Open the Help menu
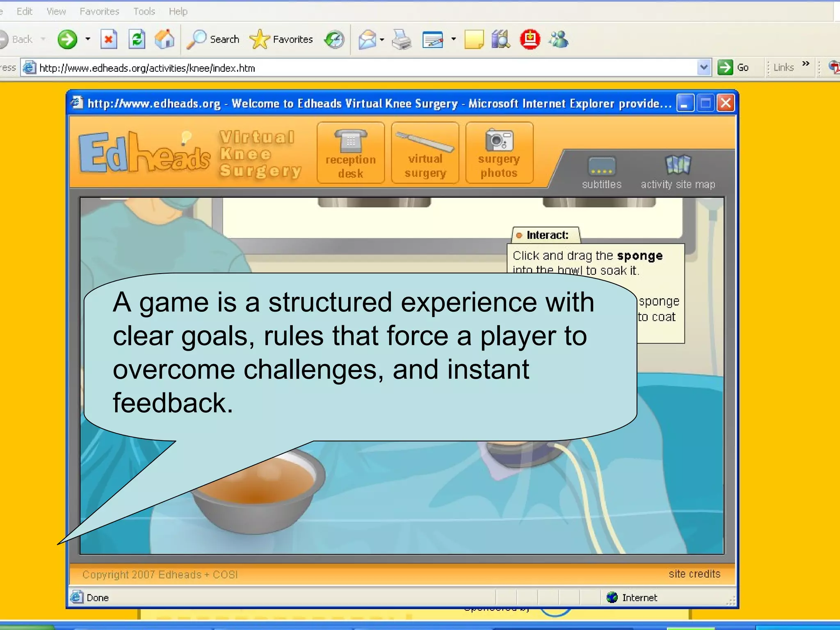The image size is (840, 630). tap(178, 11)
